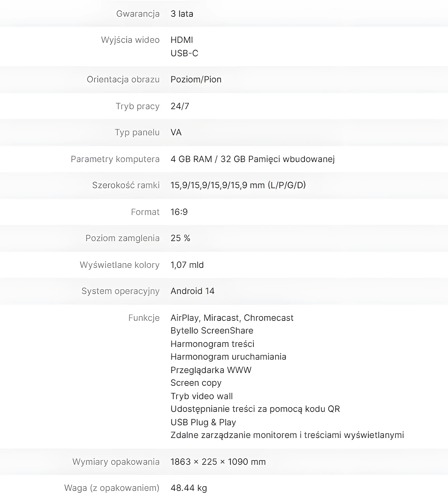
Task: Select the Poziom/Pion orientation value
Action: (x=196, y=80)
